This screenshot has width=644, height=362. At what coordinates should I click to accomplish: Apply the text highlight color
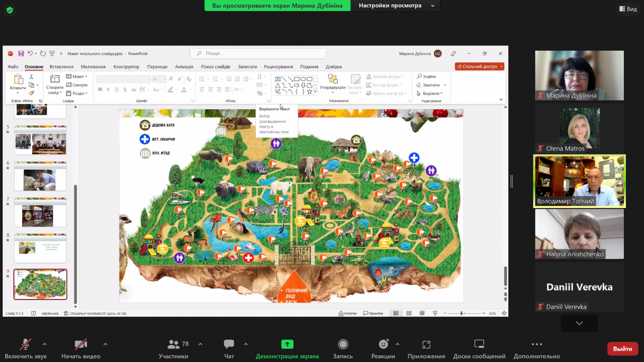(x=171, y=90)
